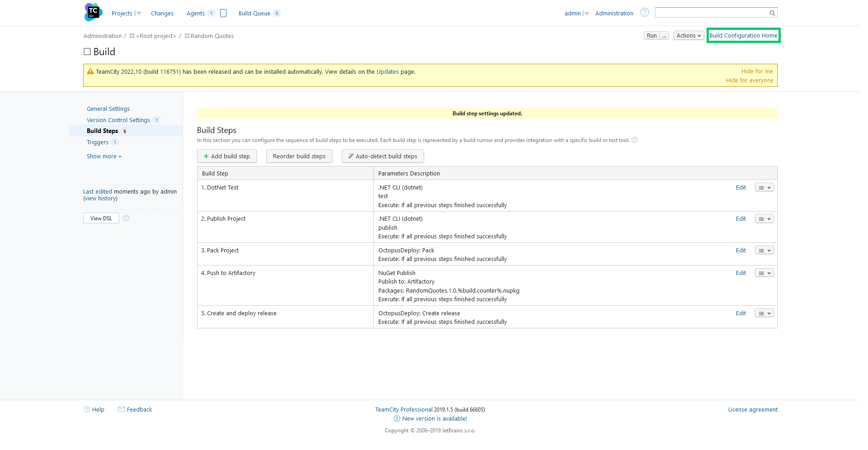Click the Run button
The height and width of the screenshot is (450, 868).
652,35
